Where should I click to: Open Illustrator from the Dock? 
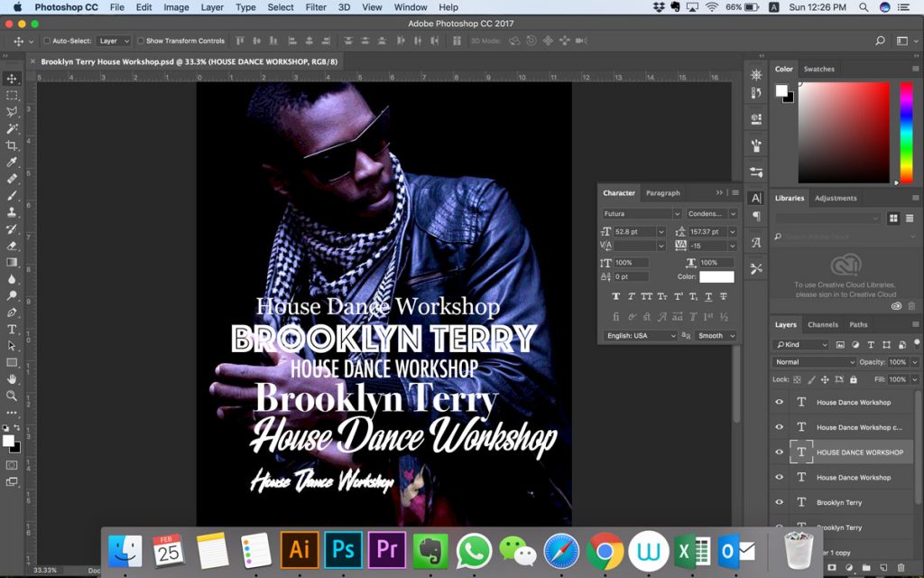[x=300, y=549]
